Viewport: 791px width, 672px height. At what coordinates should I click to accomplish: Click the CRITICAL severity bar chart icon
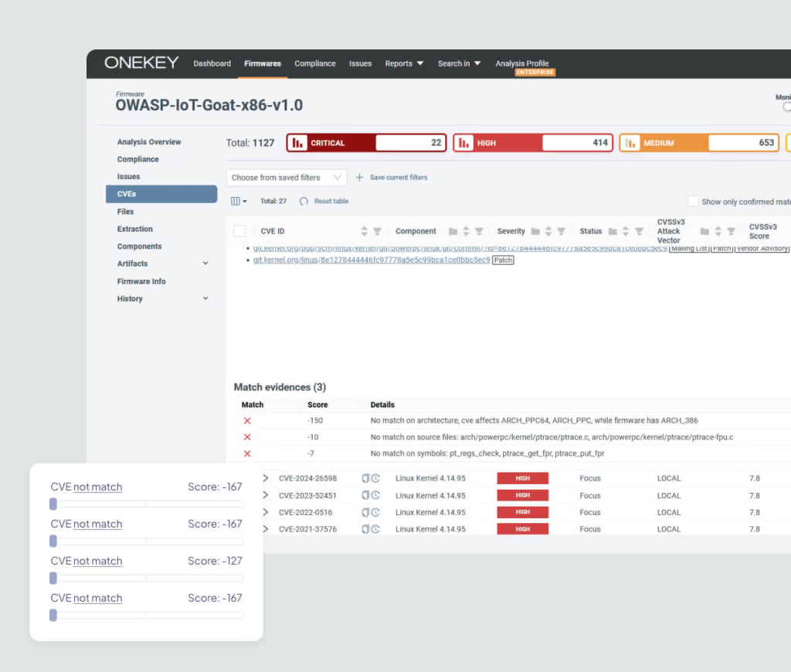297,143
